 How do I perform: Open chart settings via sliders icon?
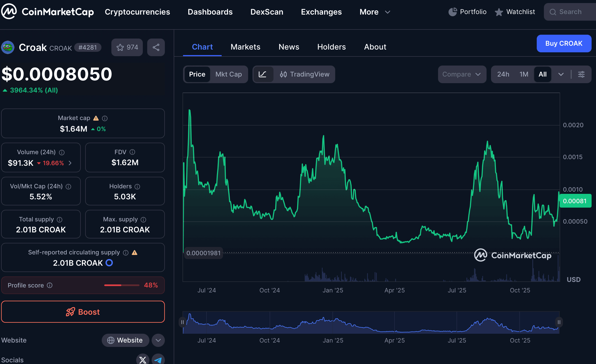(x=582, y=74)
